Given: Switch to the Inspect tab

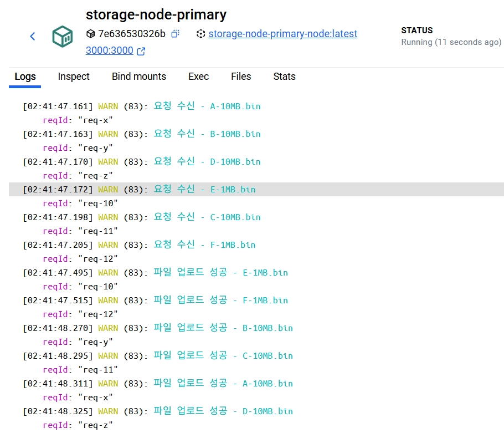Looking at the screenshot, I should (x=74, y=77).
